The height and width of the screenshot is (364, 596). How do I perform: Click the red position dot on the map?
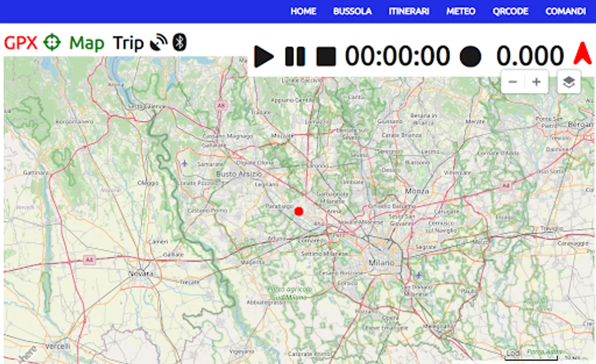tap(299, 211)
